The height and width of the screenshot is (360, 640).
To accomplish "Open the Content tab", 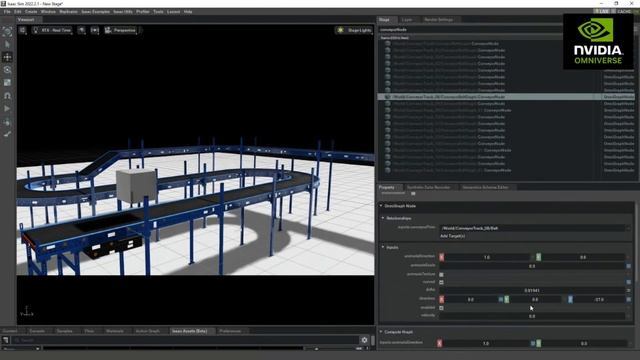I will click(x=10, y=331).
